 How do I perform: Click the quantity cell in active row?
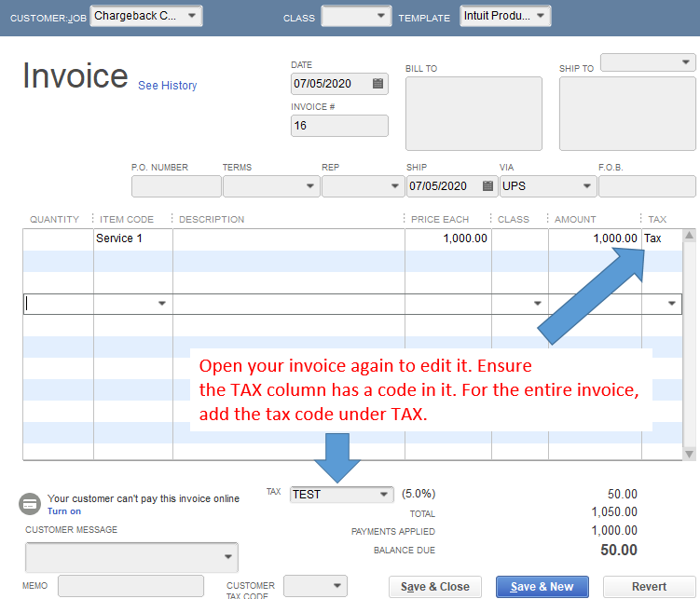(59, 304)
